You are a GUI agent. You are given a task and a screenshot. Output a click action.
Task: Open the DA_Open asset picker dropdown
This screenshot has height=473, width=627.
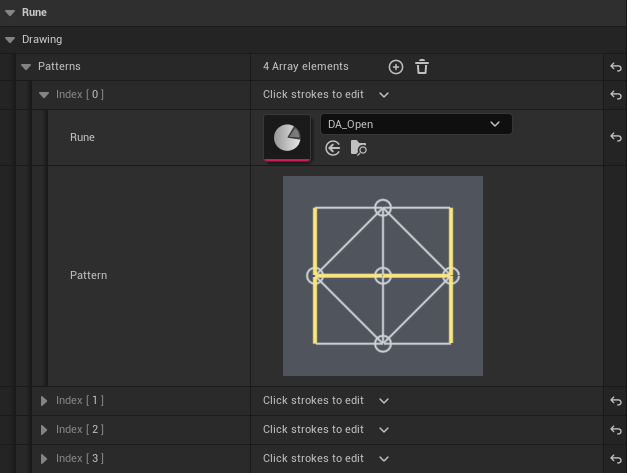416,124
